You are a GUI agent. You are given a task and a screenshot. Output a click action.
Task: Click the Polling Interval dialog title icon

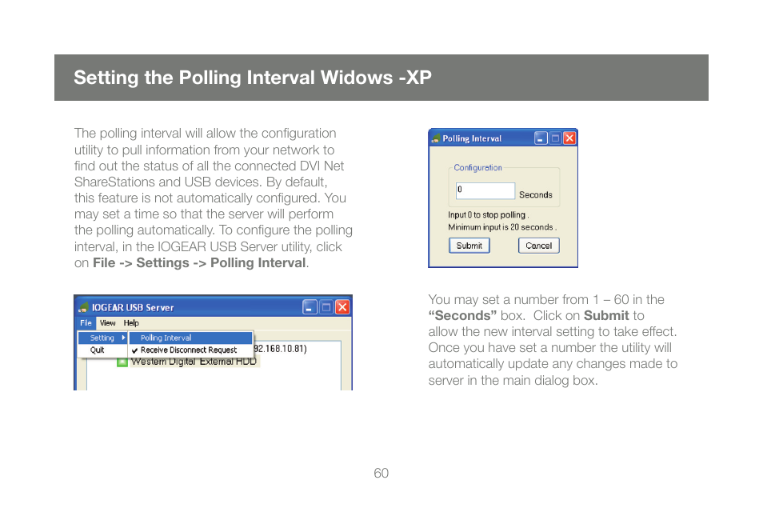[x=436, y=138]
